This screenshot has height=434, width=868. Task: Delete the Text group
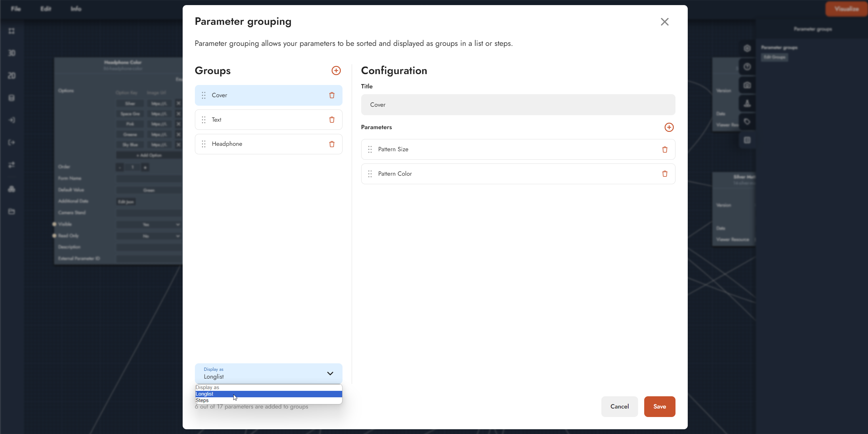coord(332,120)
